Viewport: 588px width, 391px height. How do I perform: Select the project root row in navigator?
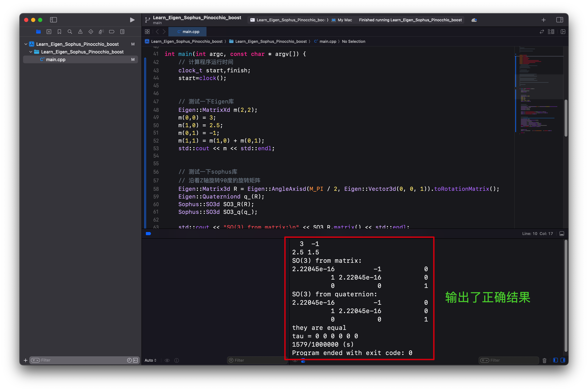point(80,44)
